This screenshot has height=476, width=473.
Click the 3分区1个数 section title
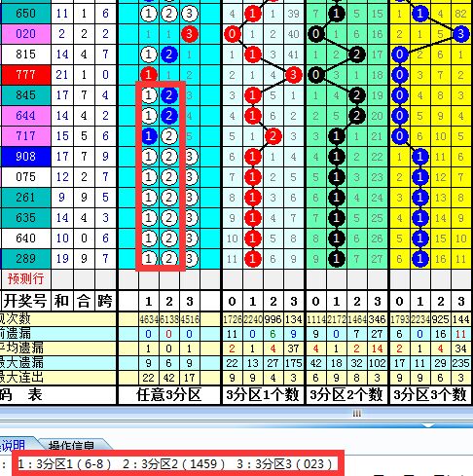tap(263, 395)
